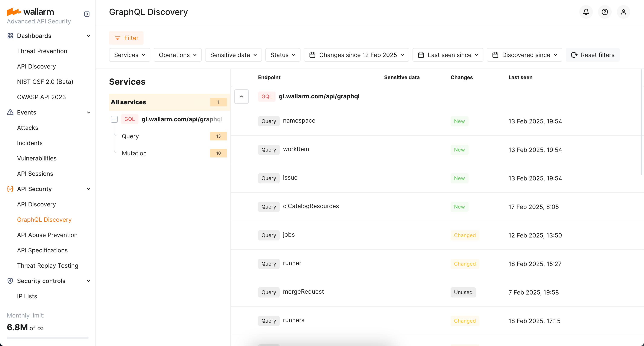Collapse the Events menu section chevron
This screenshot has width=644, height=346.
[x=89, y=112]
